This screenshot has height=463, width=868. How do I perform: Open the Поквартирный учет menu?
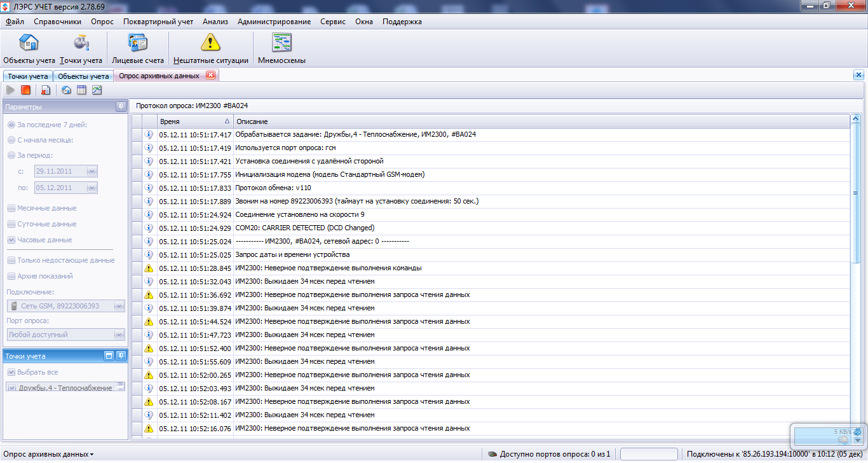158,22
